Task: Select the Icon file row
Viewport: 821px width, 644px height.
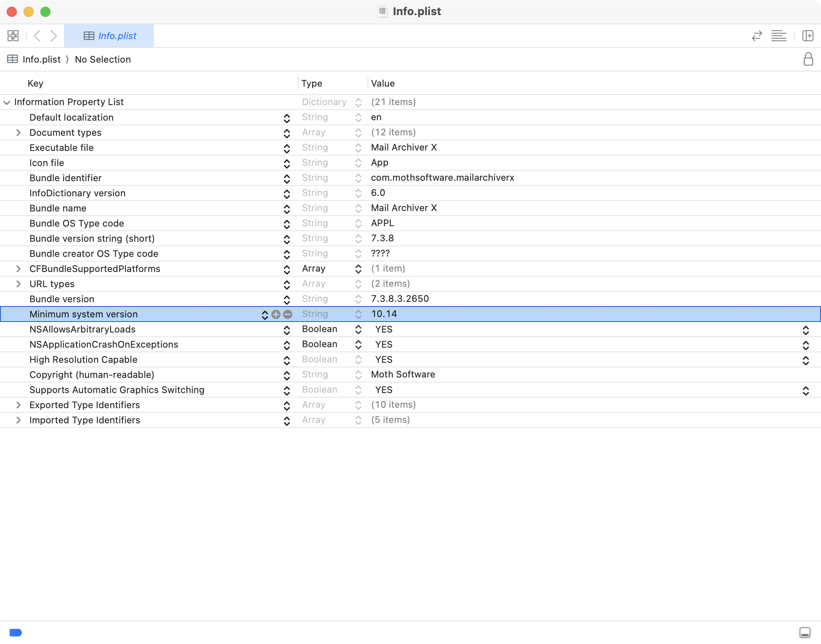Action: (410, 163)
